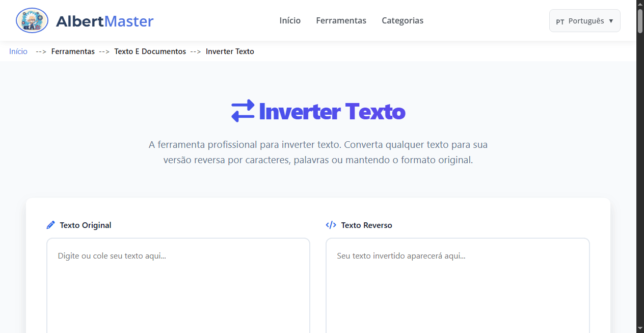
Task: Click the scrollbar up arrow
Action: coord(640,4)
